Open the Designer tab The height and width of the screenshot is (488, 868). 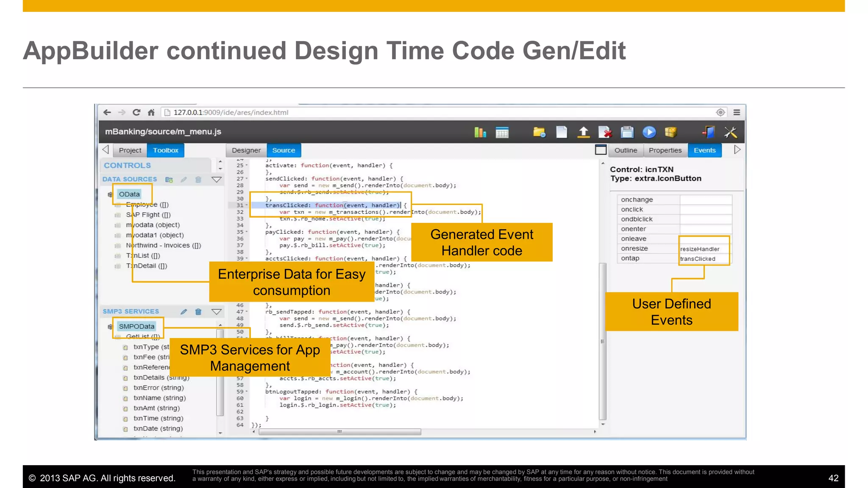coord(246,150)
